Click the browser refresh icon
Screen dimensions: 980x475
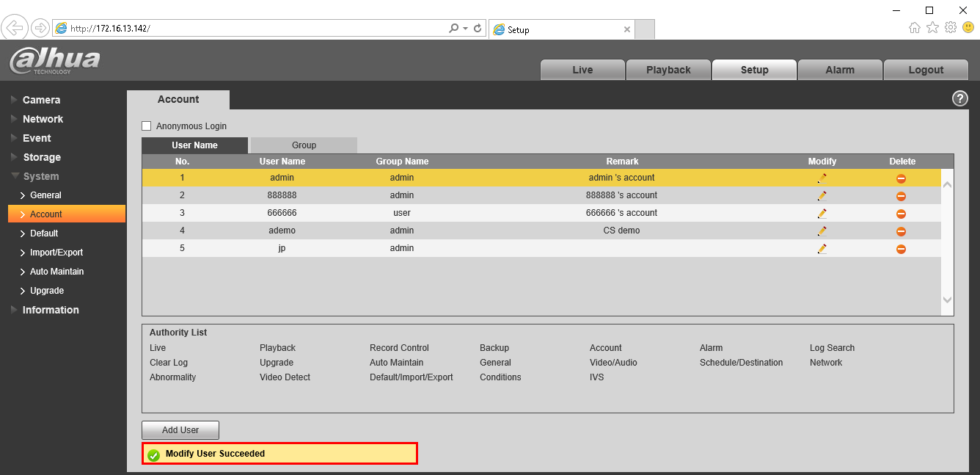pyautogui.click(x=478, y=29)
